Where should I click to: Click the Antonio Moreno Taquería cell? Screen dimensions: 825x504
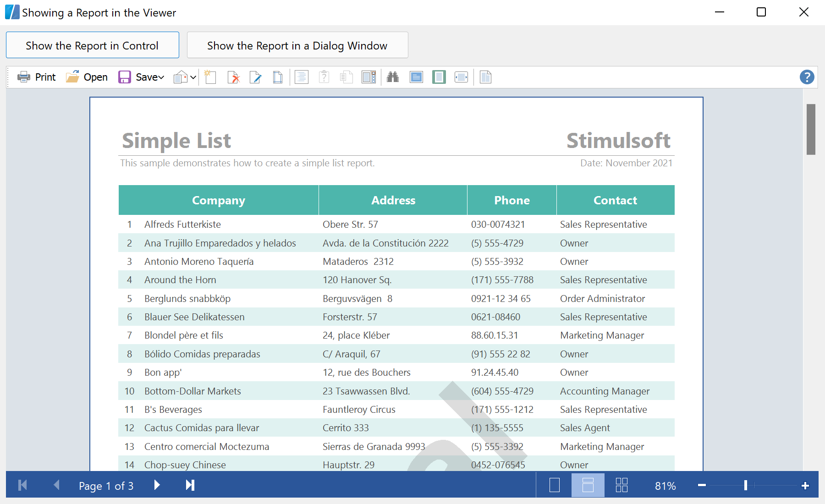(x=199, y=262)
